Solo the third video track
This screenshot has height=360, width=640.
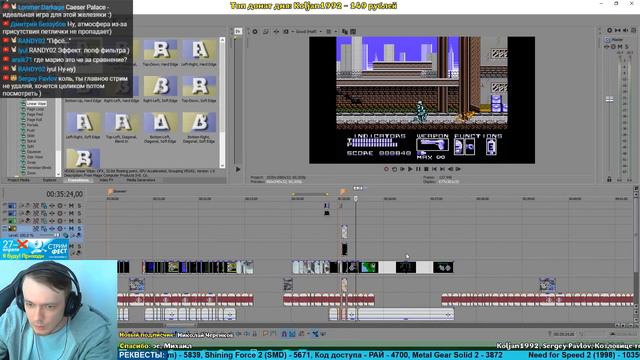pos(79,221)
